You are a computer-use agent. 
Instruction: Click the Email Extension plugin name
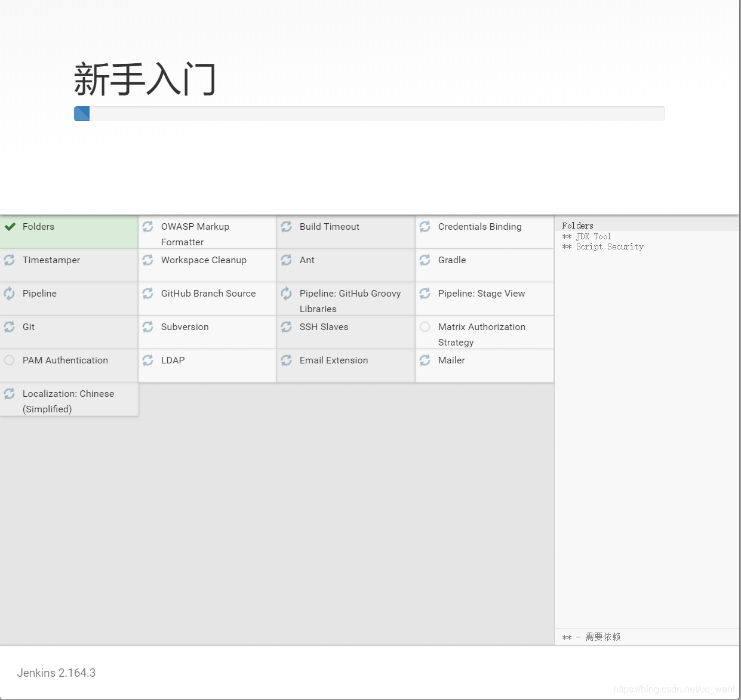tap(334, 360)
